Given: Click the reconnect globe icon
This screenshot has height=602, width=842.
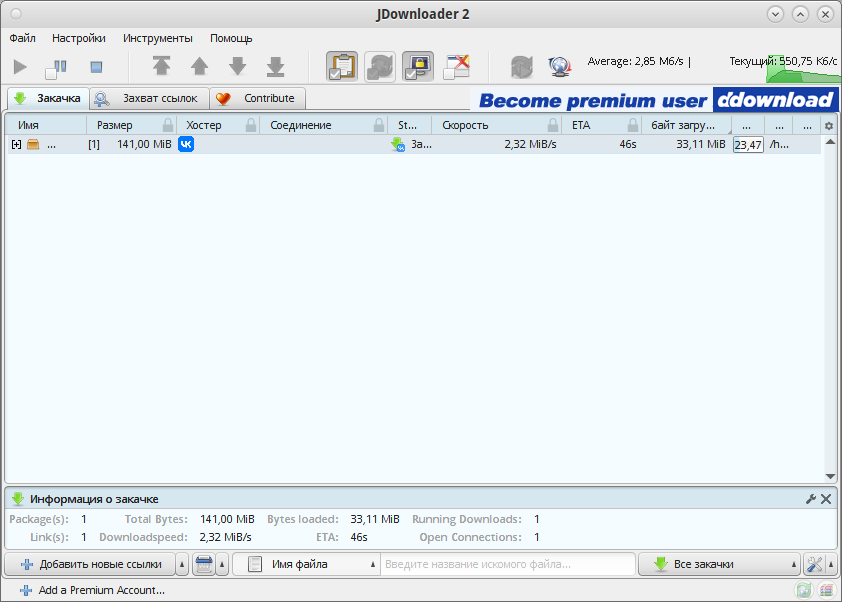Looking at the screenshot, I should (560, 67).
